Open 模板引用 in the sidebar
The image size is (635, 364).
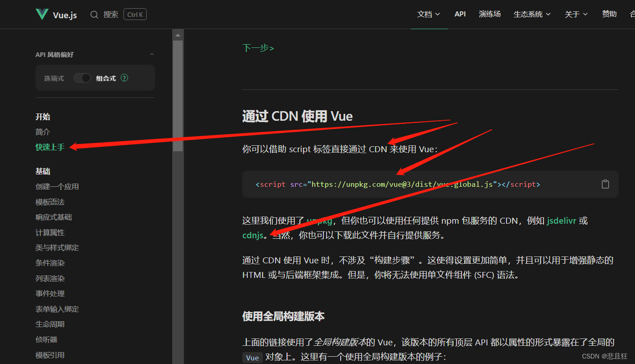pyautogui.click(x=50, y=355)
